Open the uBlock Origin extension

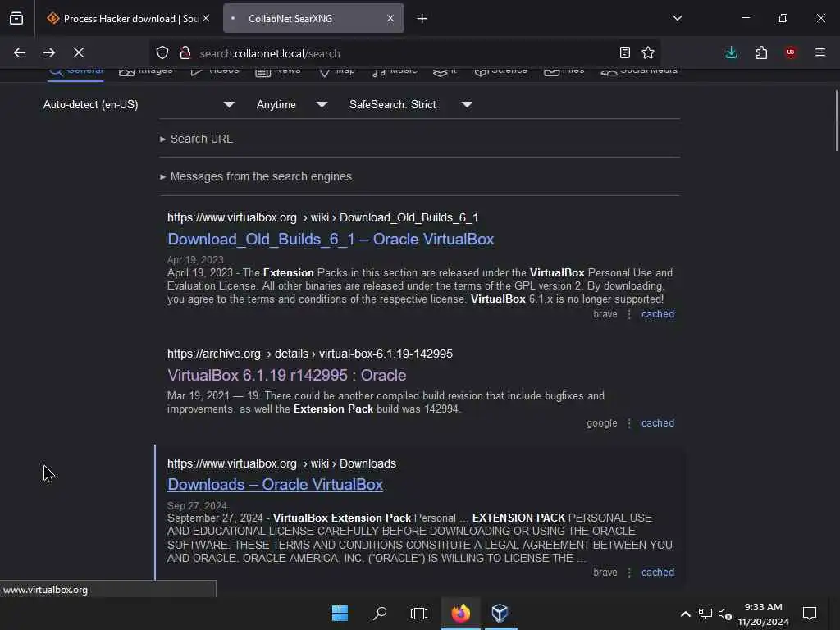pyautogui.click(x=791, y=52)
